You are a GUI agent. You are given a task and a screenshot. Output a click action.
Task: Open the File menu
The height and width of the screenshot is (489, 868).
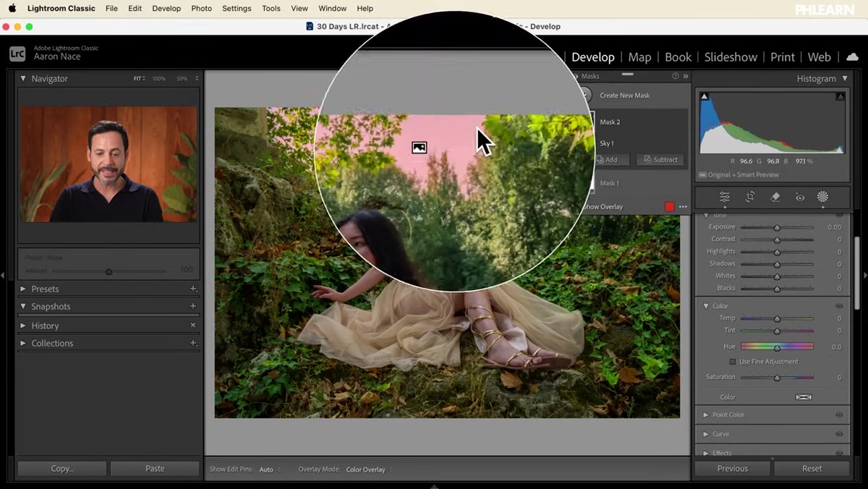point(111,9)
